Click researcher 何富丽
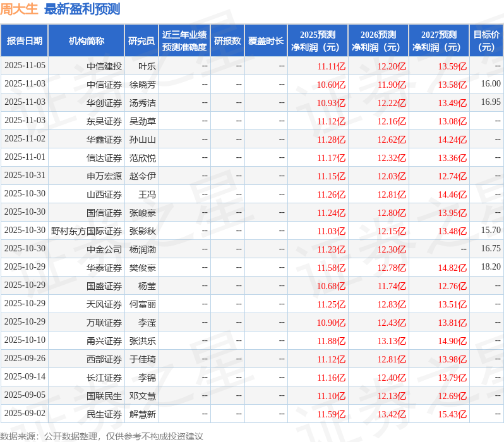 coord(142,304)
